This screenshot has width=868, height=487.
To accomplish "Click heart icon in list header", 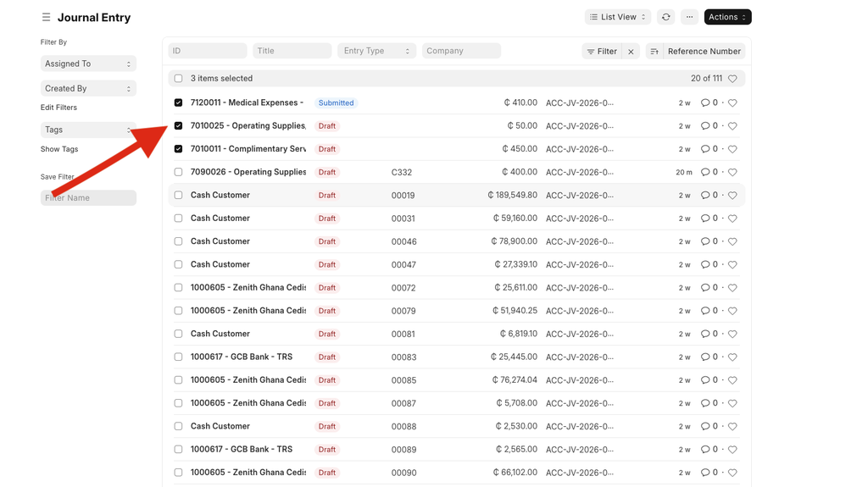I will (732, 79).
